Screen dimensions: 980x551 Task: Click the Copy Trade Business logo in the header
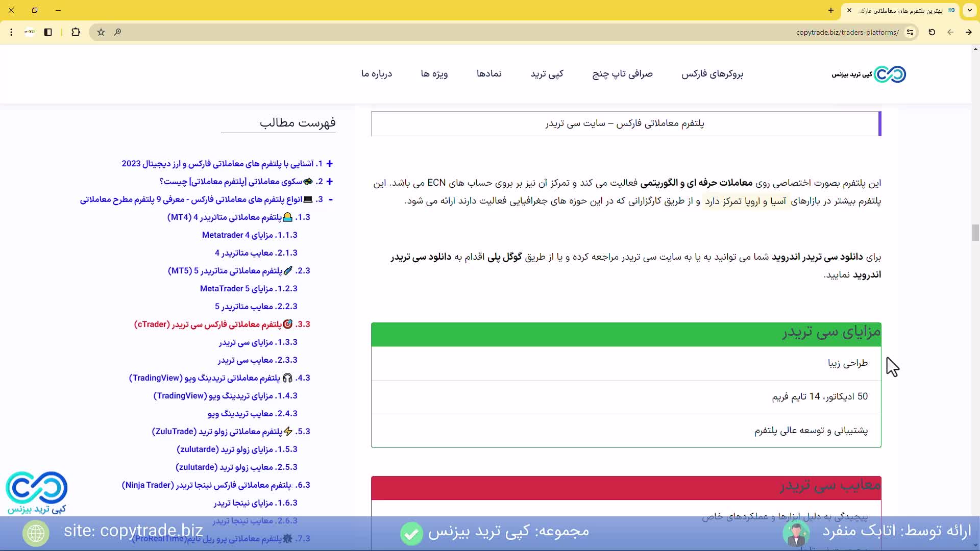(868, 74)
